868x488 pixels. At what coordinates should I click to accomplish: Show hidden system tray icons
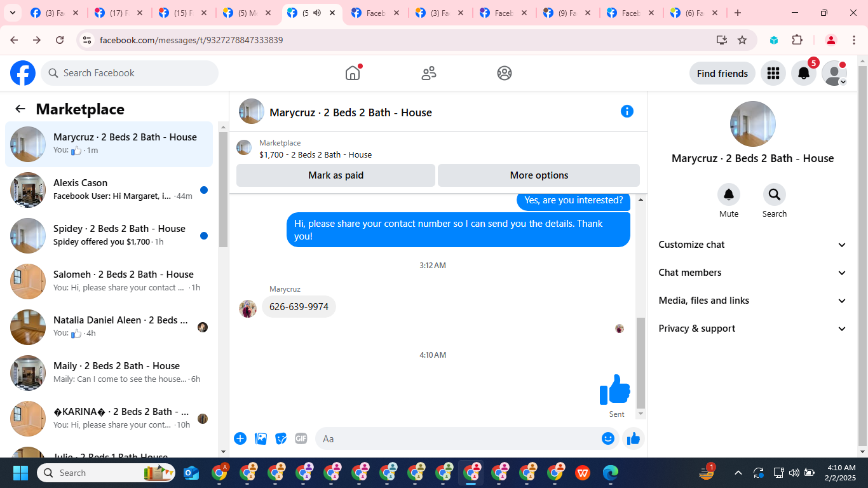[x=738, y=473]
